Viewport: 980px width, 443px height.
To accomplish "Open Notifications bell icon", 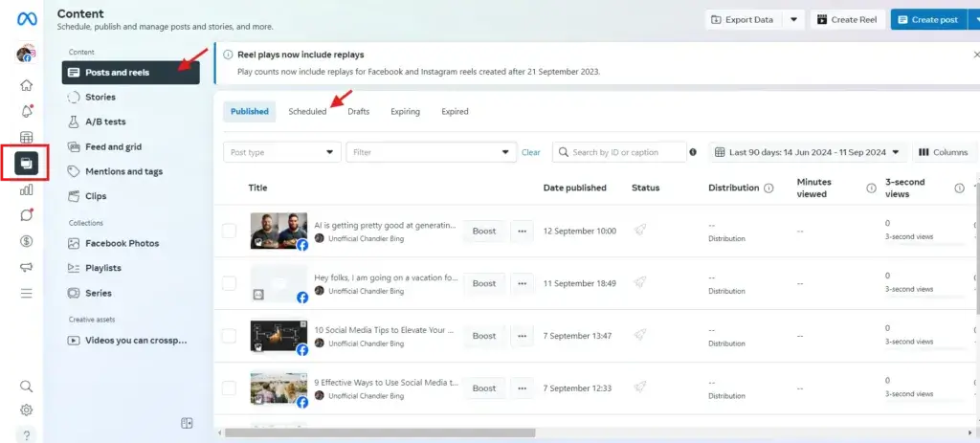I will point(26,111).
